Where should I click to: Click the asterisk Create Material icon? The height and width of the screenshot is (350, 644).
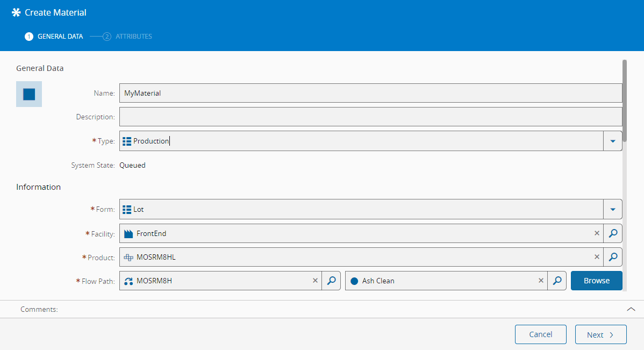[16, 12]
